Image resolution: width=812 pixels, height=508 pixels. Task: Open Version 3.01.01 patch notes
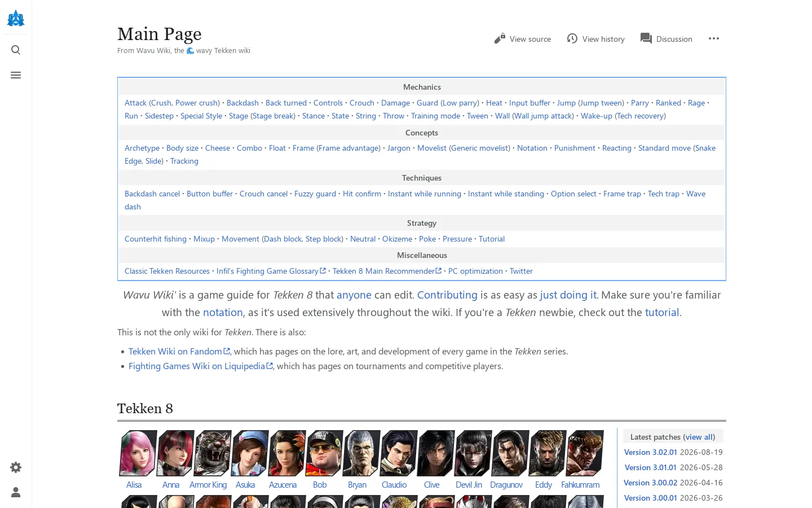[x=651, y=467]
